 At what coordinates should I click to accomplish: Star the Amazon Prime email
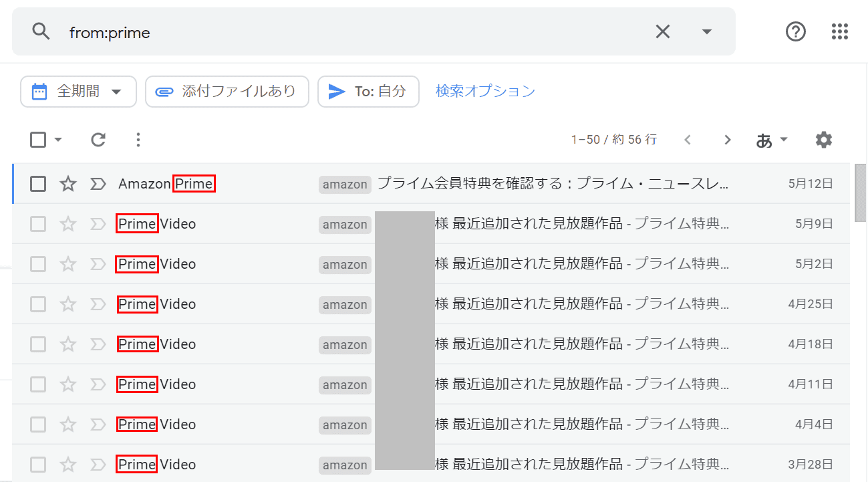tap(68, 184)
